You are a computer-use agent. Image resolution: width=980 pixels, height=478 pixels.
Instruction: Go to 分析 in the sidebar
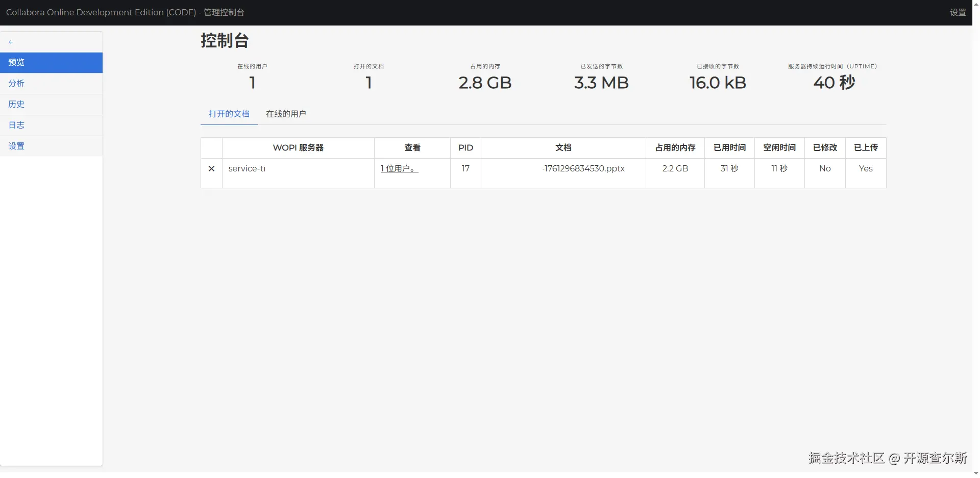click(x=16, y=83)
